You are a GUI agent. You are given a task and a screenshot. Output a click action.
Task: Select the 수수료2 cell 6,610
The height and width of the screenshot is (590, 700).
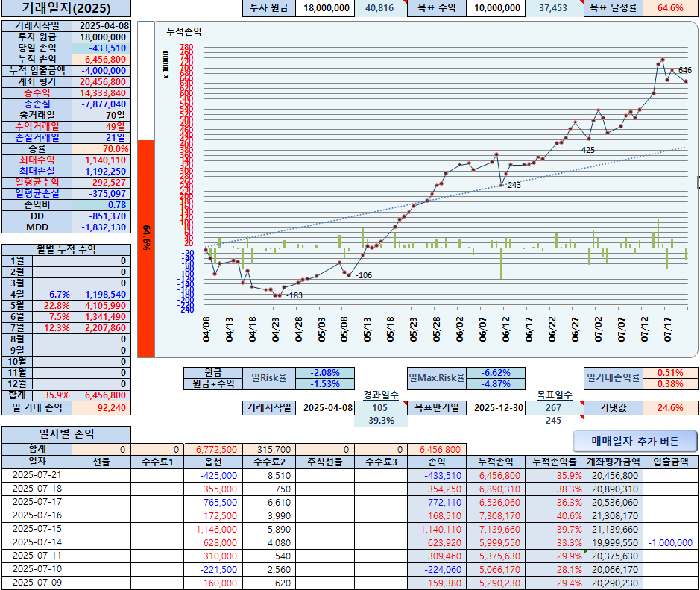click(x=269, y=502)
